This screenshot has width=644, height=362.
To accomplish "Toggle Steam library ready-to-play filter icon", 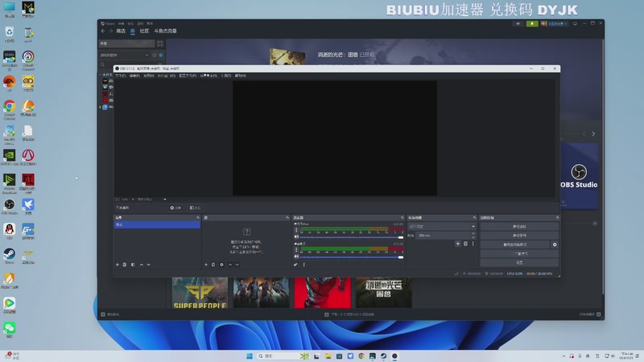I will [x=161, y=55].
